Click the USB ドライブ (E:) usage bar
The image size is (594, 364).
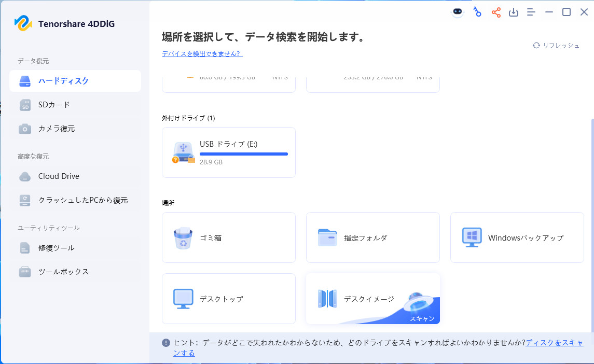[x=244, y=153]
